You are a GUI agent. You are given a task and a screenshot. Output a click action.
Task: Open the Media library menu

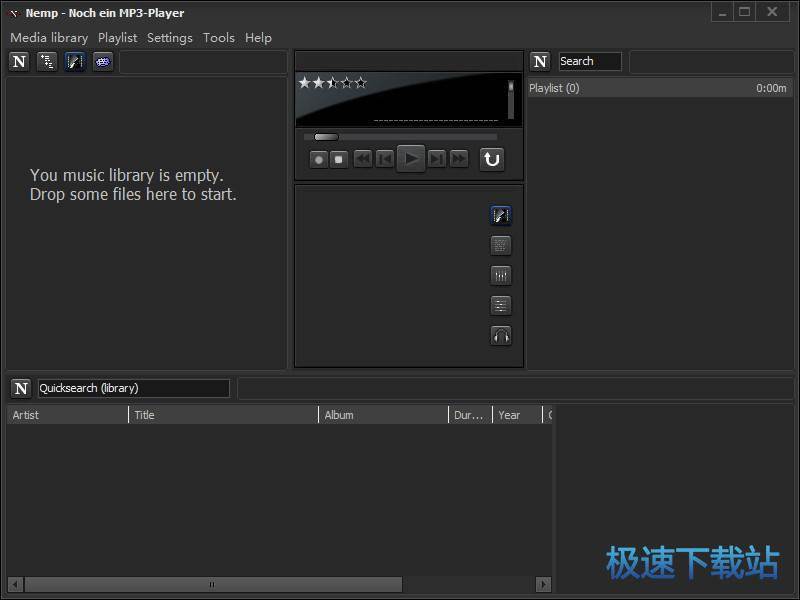(48, 37)
